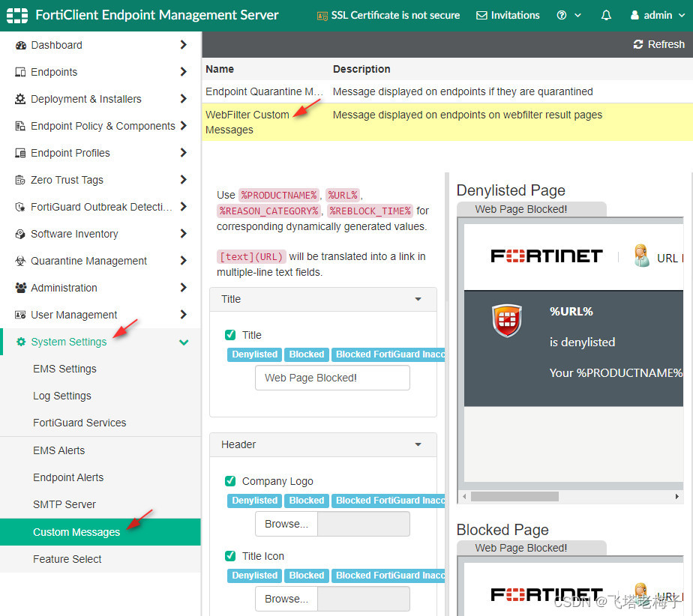
Task: Collapse the Title section dropdown arrow
Action: pyautogui.click(x=418, y=300)
